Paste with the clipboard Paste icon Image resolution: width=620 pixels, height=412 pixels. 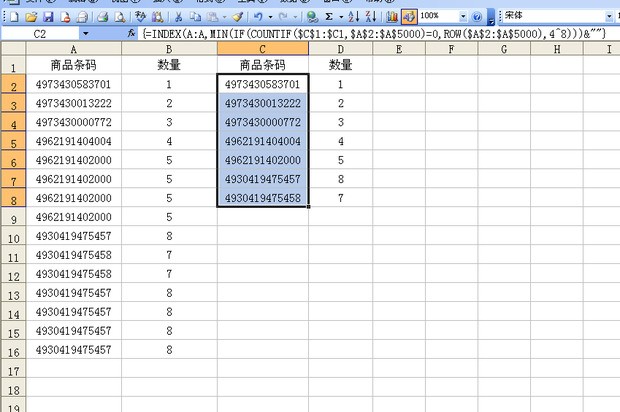click(x=213, y=17)
